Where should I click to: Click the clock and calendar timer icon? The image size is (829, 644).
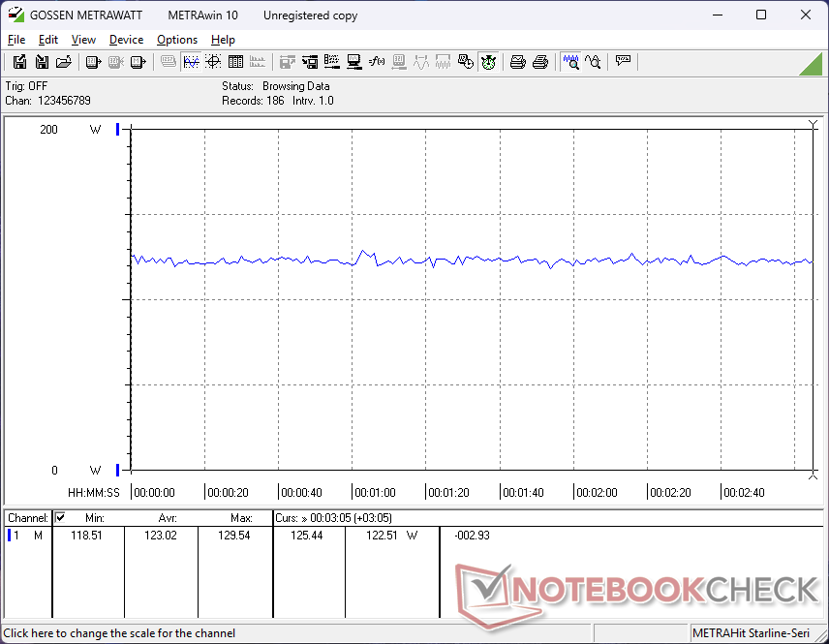click(465, 62)
